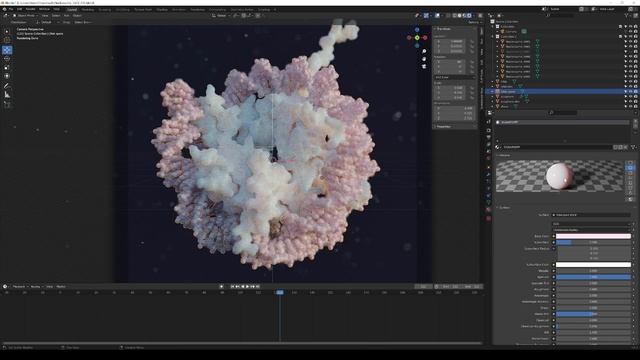Open the Base Color swatch
Screen dimensions: 640x360
click(593, 236)
